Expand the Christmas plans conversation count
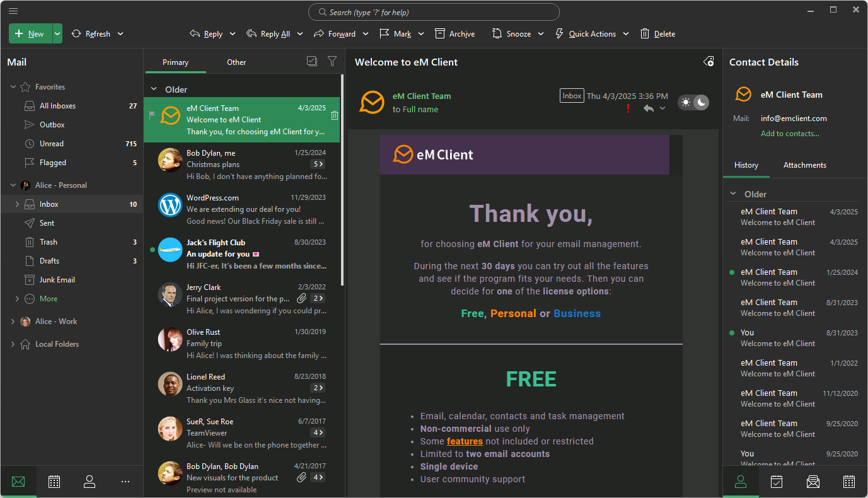The image size is (868, 498). (x=318, y=165)
